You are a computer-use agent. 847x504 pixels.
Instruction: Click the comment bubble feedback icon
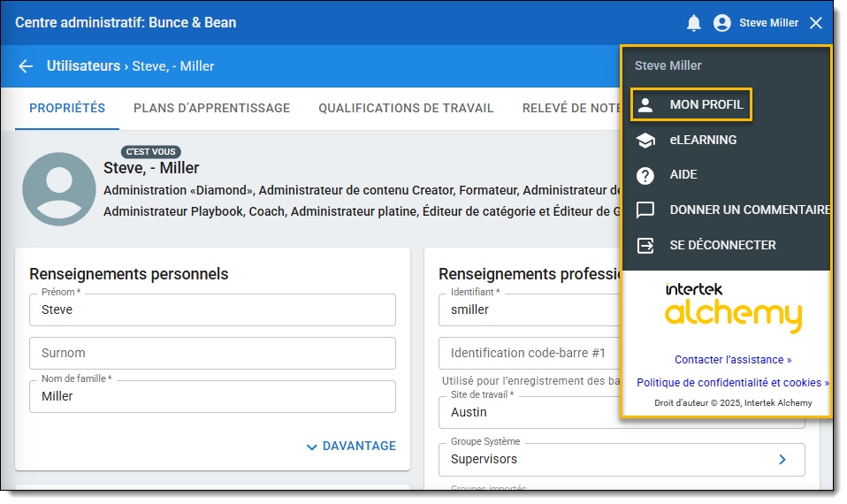tap(645, 210)
